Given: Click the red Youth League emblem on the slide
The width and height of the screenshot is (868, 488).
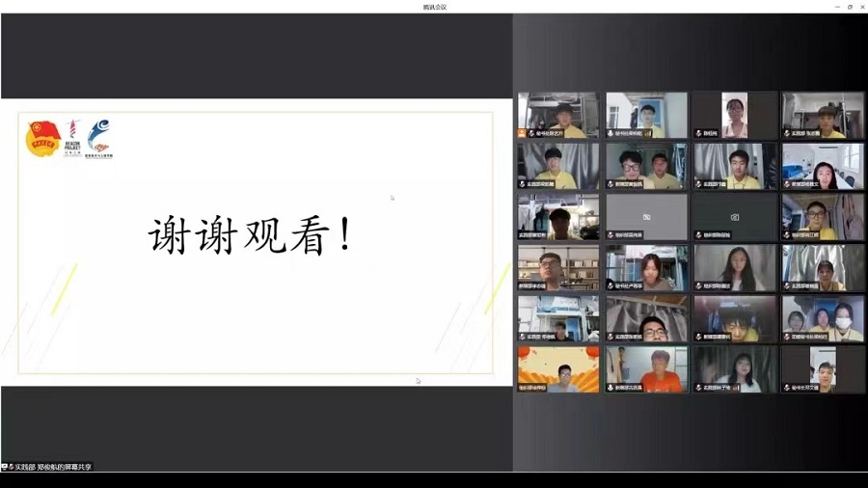Looking at the screenshot, I should [42, 138].
